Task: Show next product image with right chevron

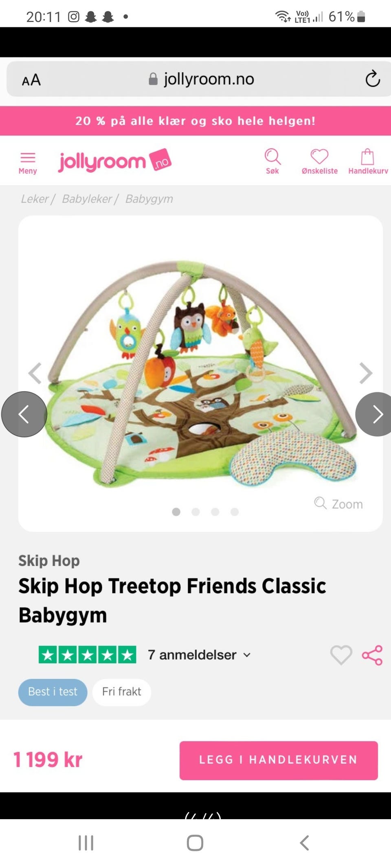Action: 366,373
